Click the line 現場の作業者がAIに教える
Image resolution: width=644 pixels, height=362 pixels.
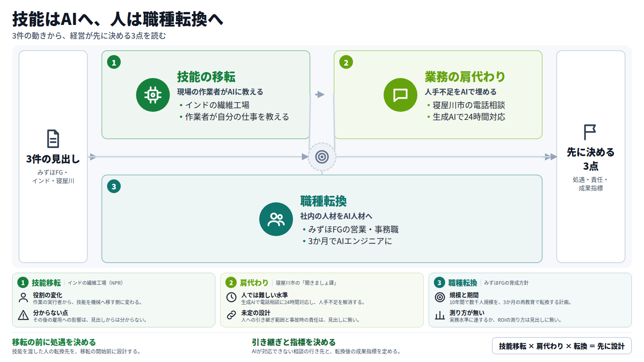220,92
